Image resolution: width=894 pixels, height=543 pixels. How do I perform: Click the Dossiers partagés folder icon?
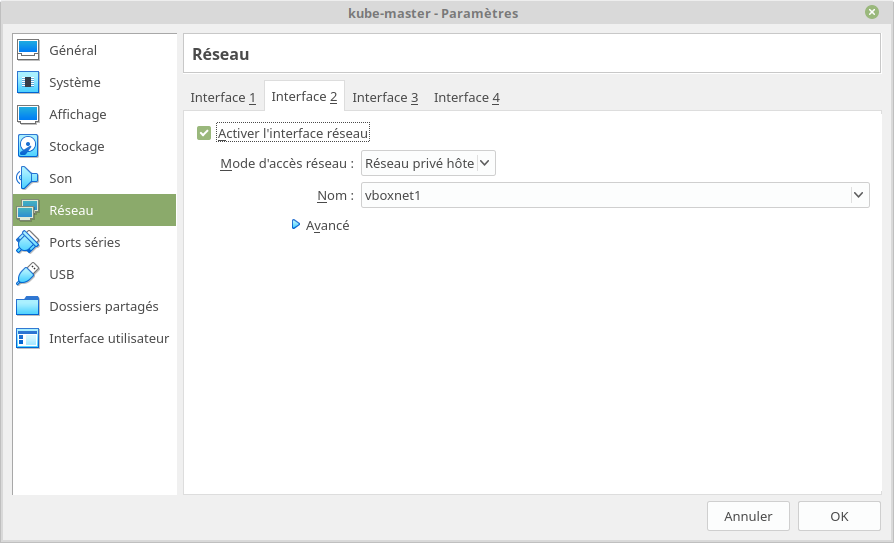(28, 306)
